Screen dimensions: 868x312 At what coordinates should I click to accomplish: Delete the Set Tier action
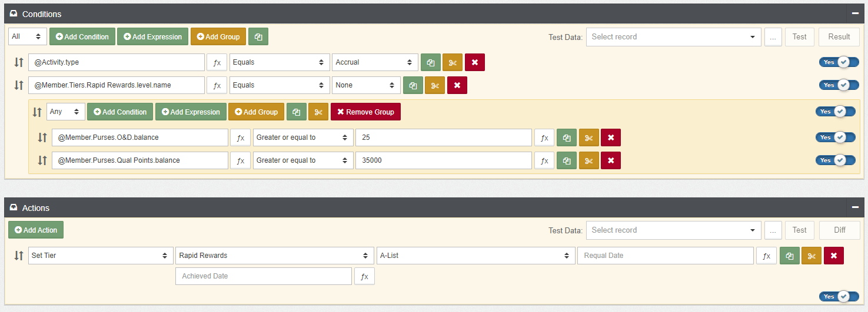click(x=834, y=256)
